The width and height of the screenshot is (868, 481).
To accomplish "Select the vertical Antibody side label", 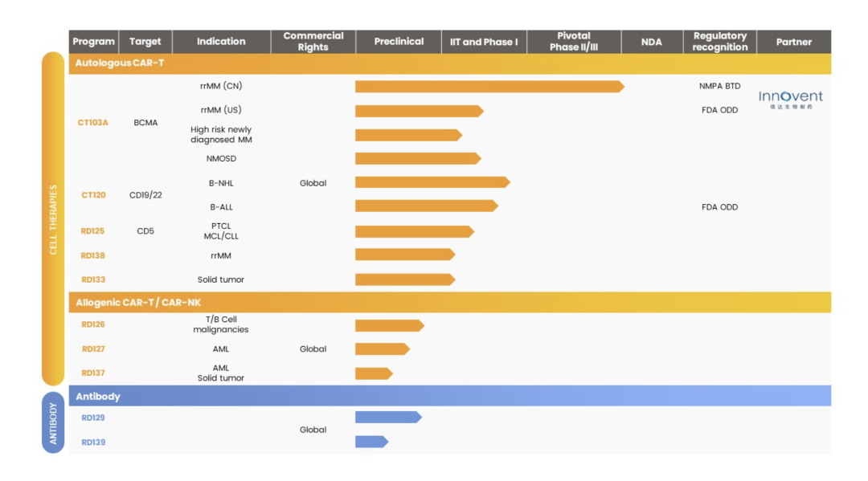I will (x=53, y=422).
